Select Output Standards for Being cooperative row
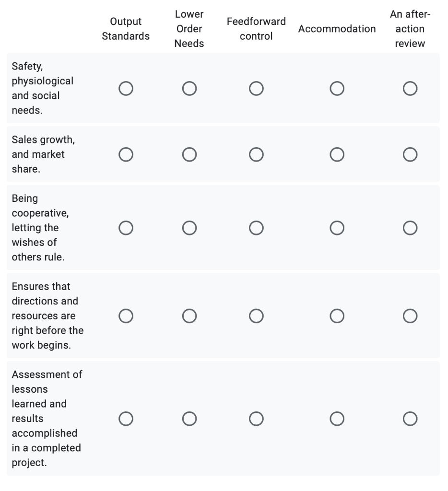The image size is (448, 491). (x=126, y=228)
